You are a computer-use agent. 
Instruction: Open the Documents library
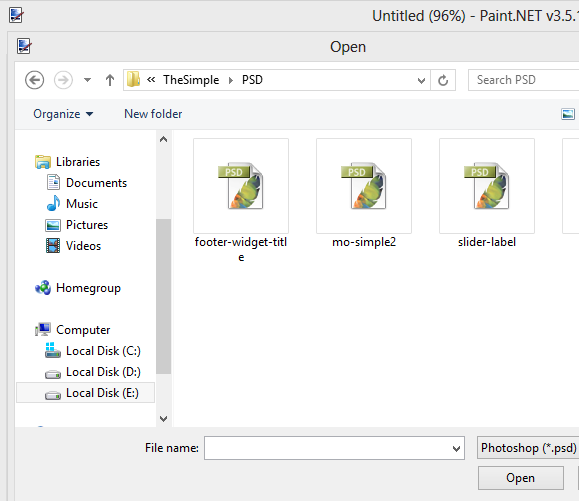point(96,183)
